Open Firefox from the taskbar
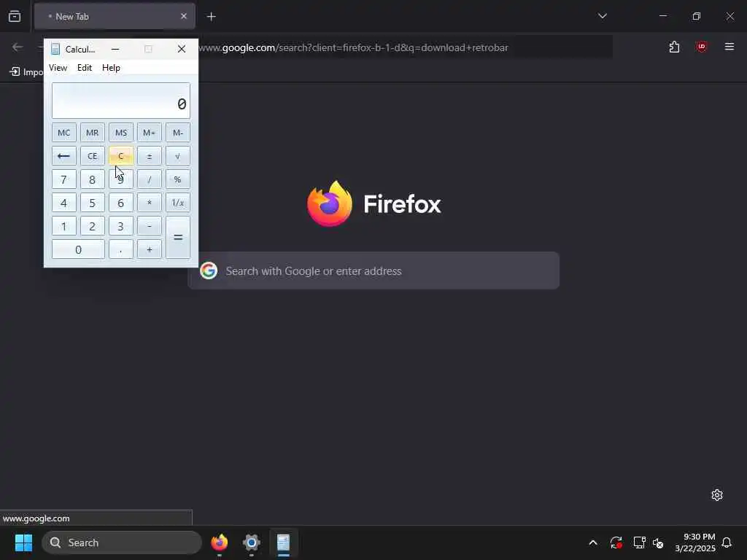The image size is (747, 560). pyautogui.click(x=219, y=542)
